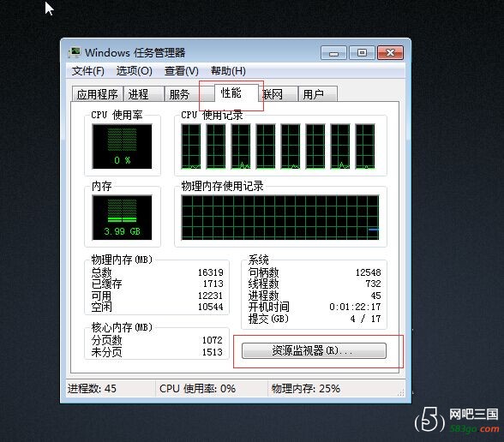Viewport: 504px width, 442px height.
Task: Click status bar 物理内存: 25%
Action: (x=306, y=389)
